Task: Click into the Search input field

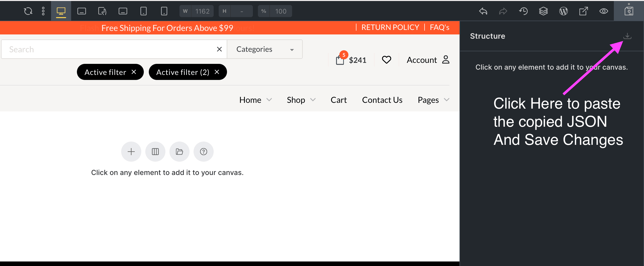Action: coord(108,49)
